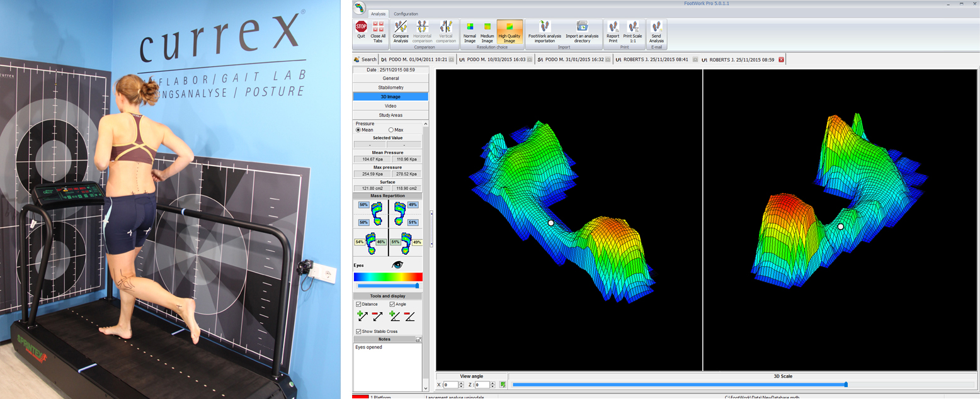Close the PODO M. 31/01/2015 tab
This screenshot has width=980, height=399.
click(608, 59)
